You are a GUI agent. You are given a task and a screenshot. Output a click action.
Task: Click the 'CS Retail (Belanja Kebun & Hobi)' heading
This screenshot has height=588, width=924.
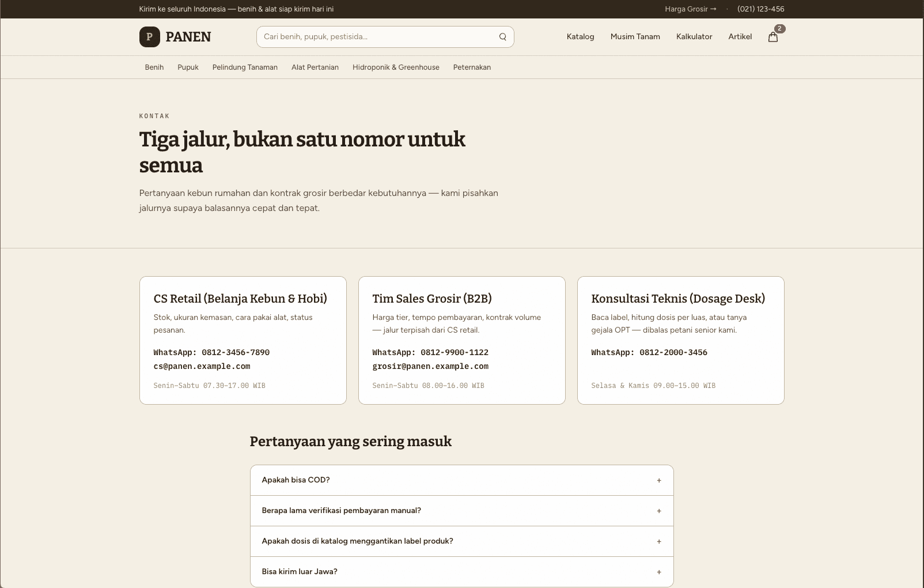coord(240,299)
